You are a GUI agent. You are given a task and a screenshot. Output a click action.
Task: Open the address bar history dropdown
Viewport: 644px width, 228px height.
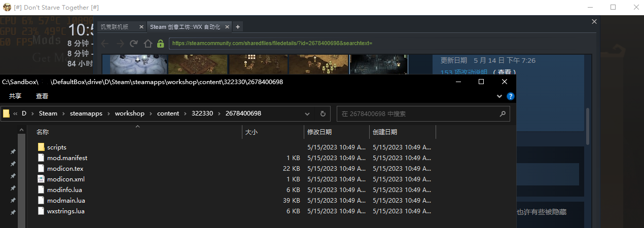pos(307,113)
